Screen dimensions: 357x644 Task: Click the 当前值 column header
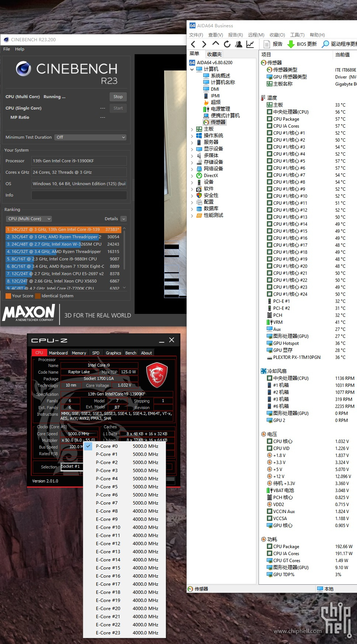click(x=342, y=55)
